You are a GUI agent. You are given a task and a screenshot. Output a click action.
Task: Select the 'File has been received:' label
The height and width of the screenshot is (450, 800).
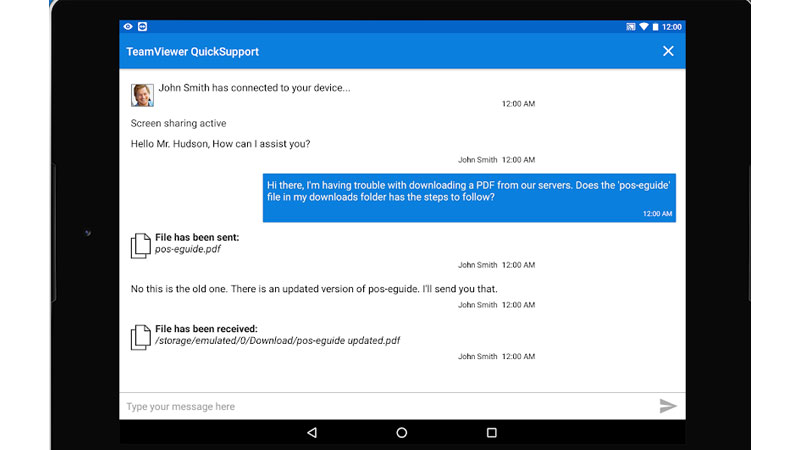206,329
